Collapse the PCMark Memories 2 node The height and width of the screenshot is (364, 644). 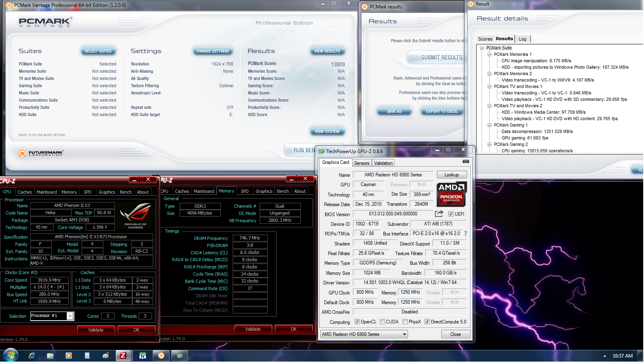point(490,74)
